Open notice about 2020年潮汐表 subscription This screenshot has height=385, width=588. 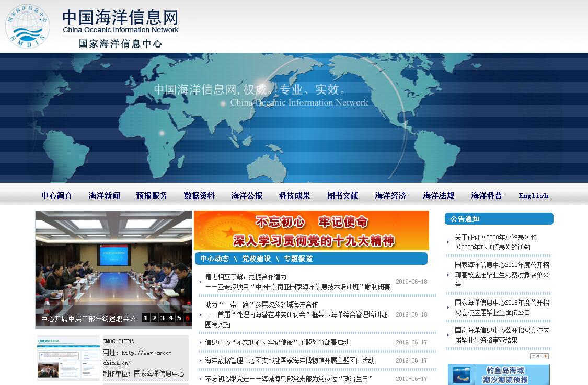(x=495, y=242)
